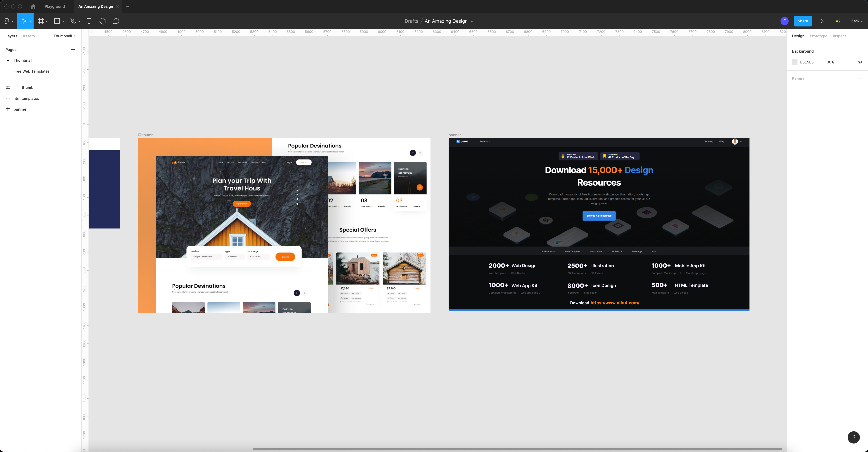Click the banner layer frame icon
Image resolution: width=868 pixels, height=452 pixels.
[x=8, y=109]
